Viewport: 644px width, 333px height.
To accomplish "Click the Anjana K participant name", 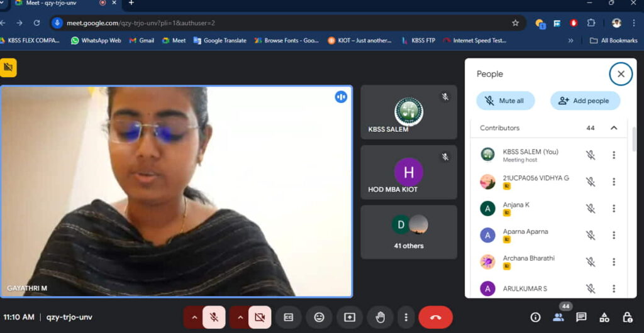I will click(x=516, y=205).
